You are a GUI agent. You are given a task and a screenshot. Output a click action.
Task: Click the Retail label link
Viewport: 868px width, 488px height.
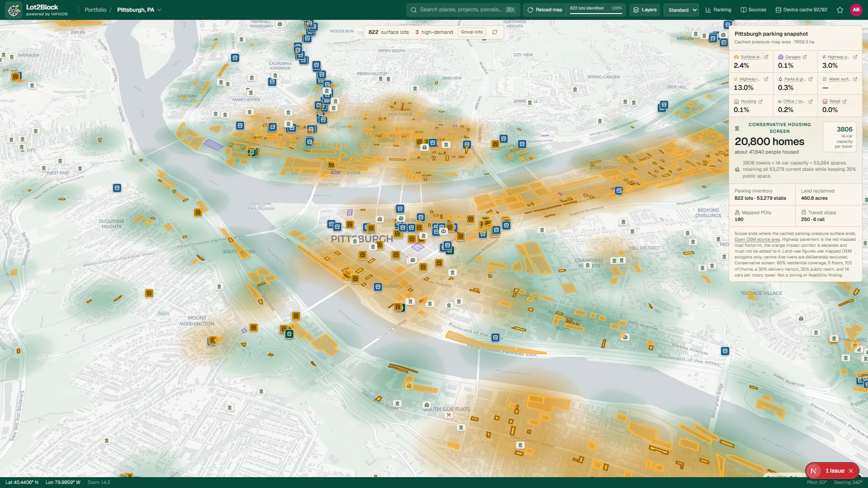[x=835, y=101]
